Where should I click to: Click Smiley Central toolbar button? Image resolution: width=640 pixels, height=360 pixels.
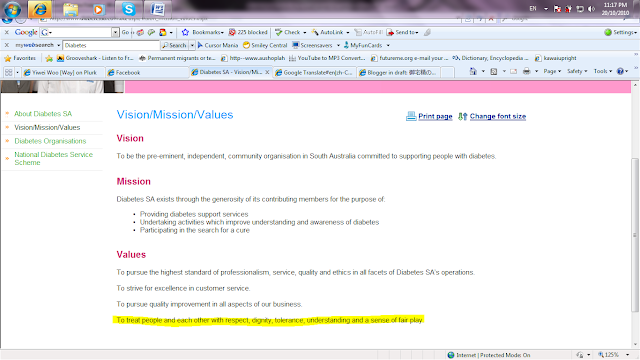(265, 45)
